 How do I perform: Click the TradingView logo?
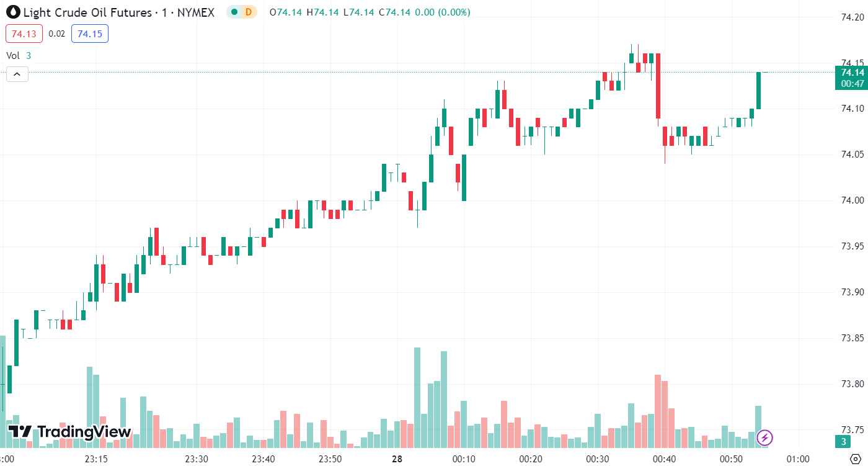pyautogui.click(x=69, y=432)
